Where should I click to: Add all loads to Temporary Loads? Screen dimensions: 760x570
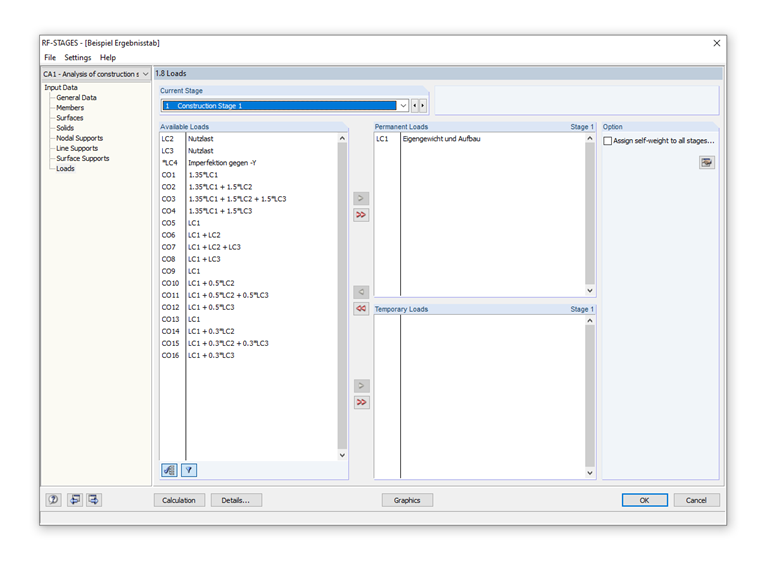pos(361,402)
